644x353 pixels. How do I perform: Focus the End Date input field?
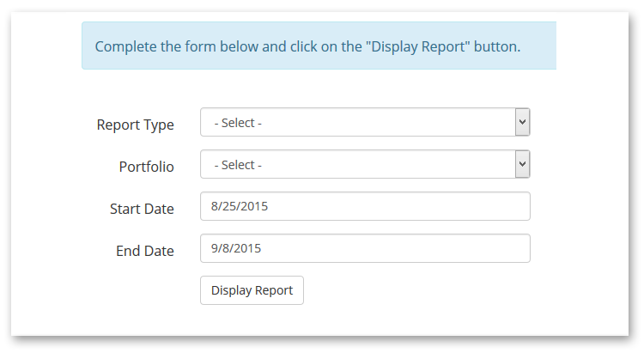[x=365, y=248]
